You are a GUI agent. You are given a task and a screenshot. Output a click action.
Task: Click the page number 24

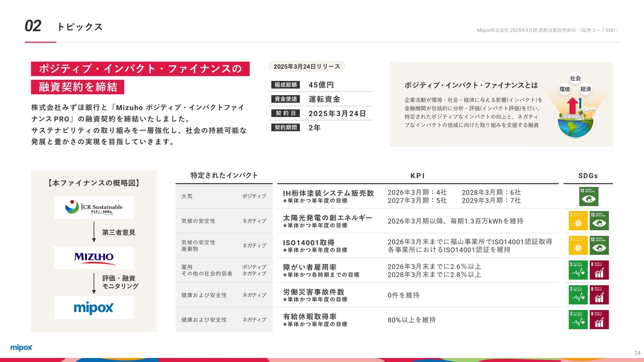637,352
